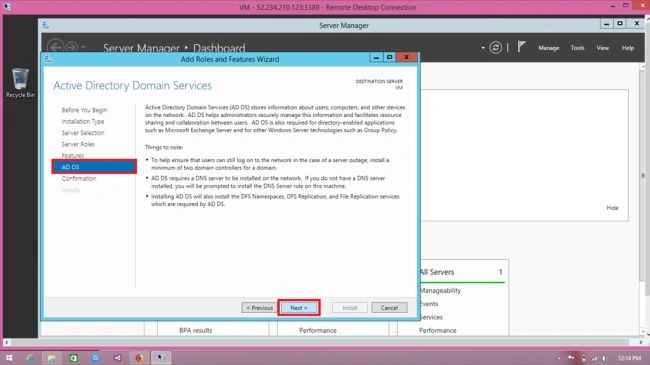Click the Server Manager back arrow

tap(55, 47)
